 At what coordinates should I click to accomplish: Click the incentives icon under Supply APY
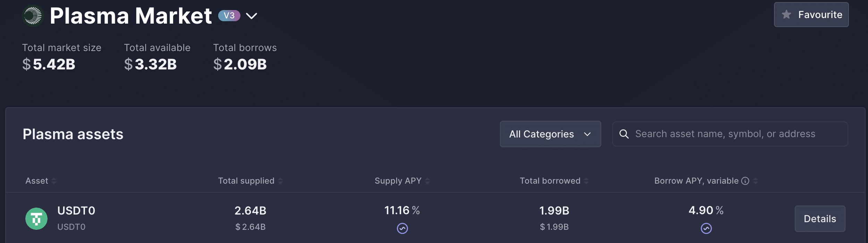click(402, 228)
